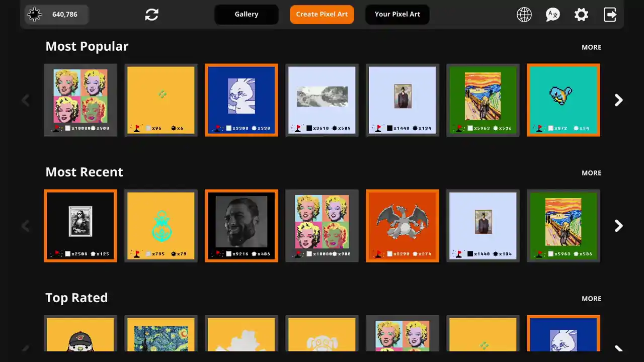Open the Charizard pixel art thumbnail

pos(403,226)
